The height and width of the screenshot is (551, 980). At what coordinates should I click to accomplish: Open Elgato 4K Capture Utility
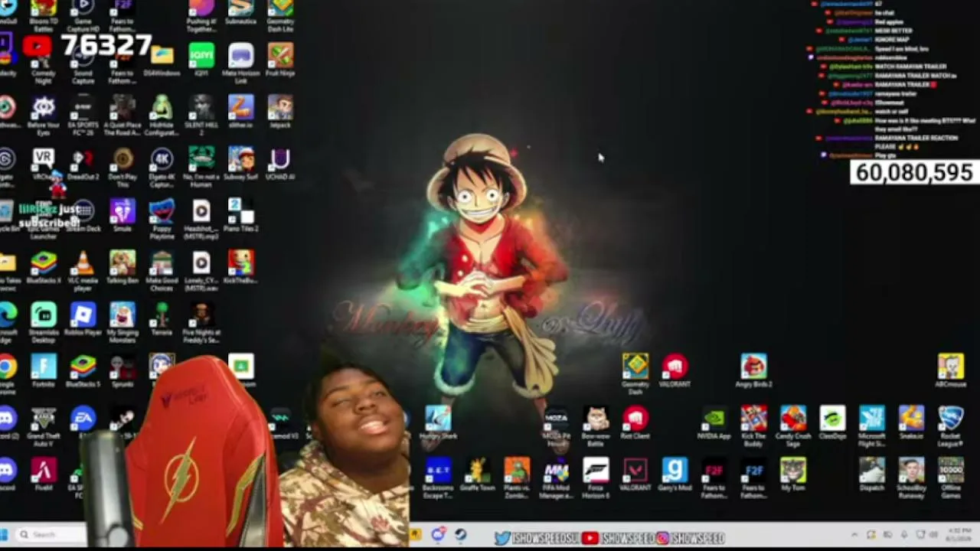tap(162, 159)
